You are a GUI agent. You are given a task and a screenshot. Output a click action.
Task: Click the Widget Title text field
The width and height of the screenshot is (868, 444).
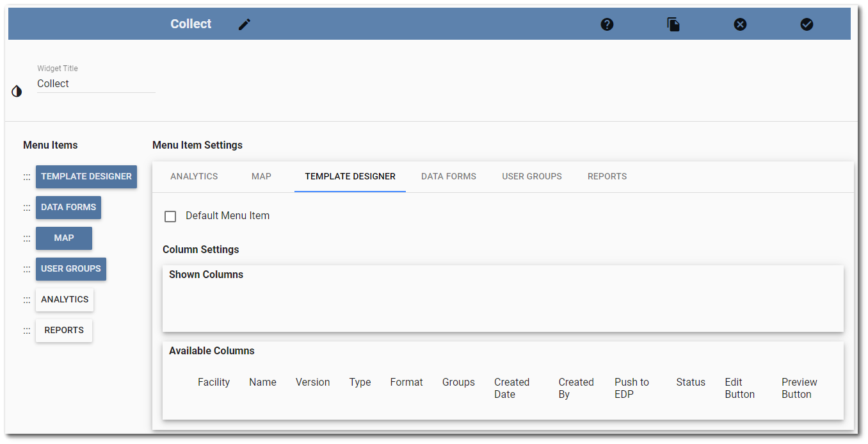tap(96, 84)
